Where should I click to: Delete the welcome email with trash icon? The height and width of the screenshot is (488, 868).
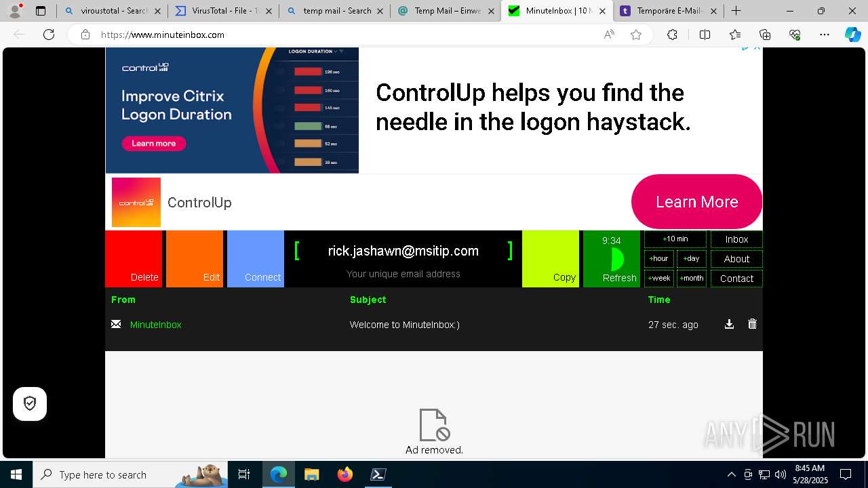click(752, 324)
